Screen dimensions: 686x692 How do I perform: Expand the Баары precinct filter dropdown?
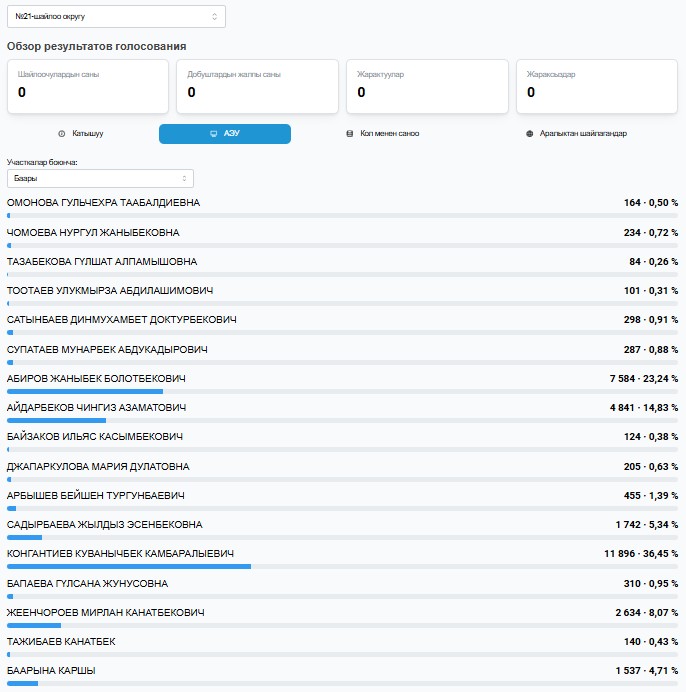pos(100,178)
